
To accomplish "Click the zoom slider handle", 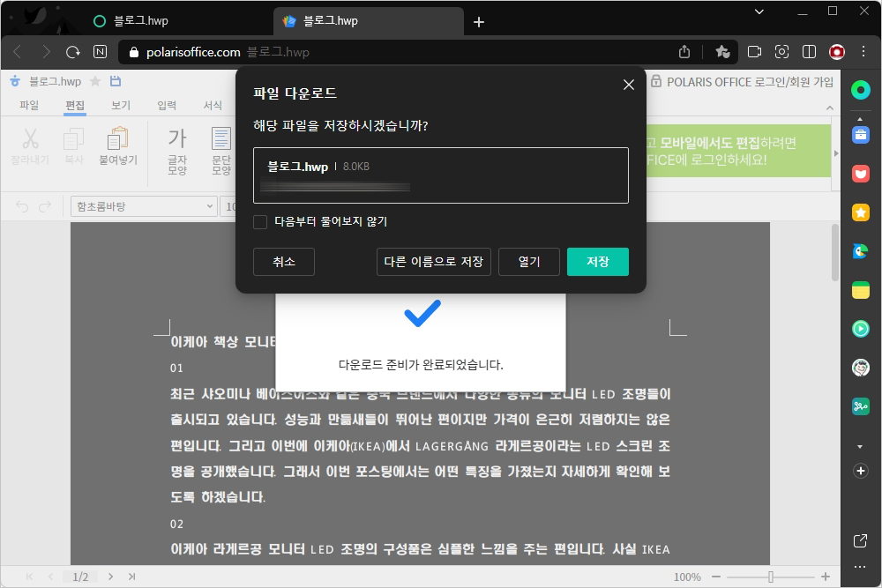I will tap(771, 577).
